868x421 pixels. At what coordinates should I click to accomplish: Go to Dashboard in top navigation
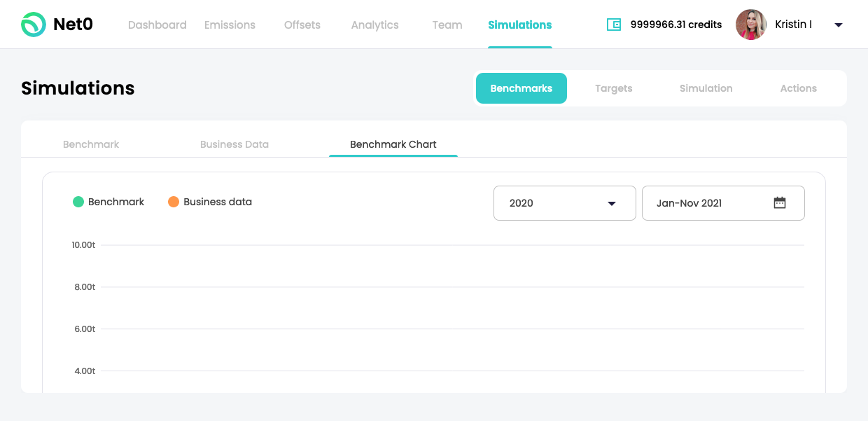coord(157,25)
